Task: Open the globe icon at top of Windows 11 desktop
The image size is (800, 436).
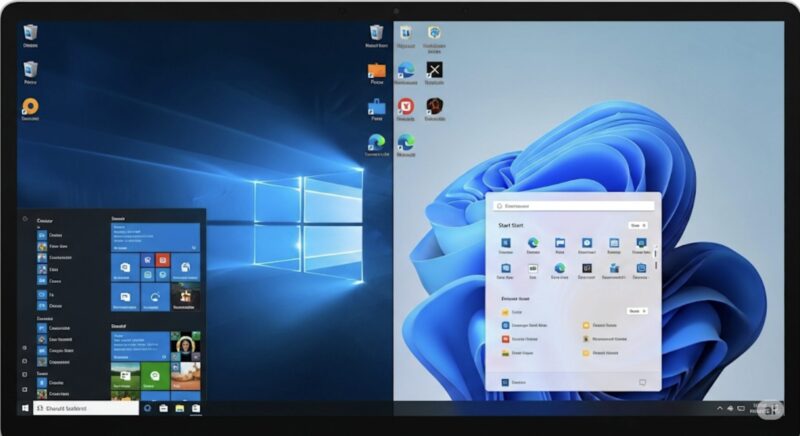Action: [x=434, y=33]
